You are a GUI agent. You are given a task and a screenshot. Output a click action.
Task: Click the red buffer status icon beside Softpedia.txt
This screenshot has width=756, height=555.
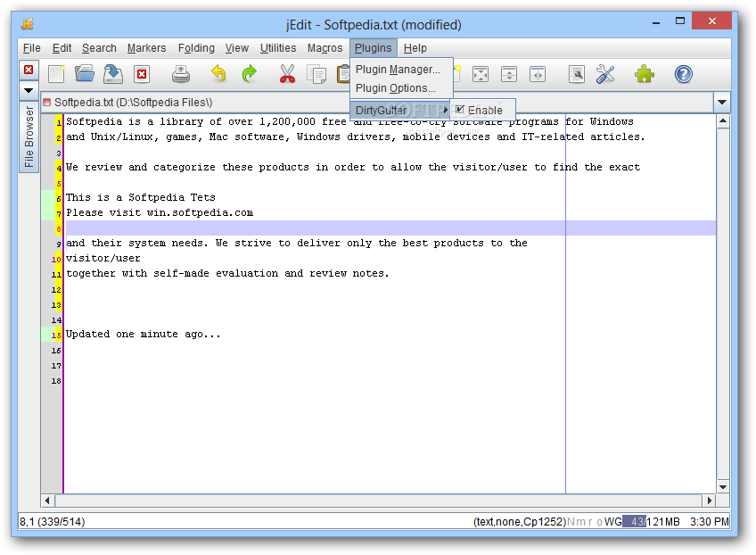pos(46,103)
